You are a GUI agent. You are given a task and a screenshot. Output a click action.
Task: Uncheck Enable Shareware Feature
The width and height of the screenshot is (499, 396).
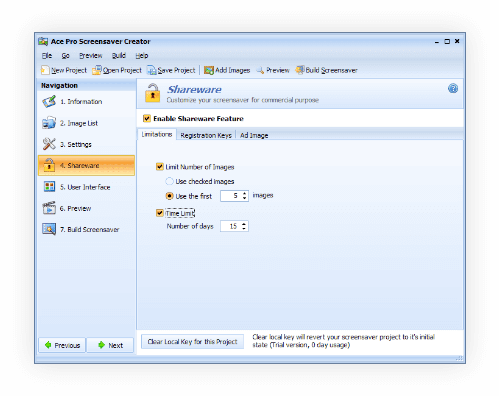147,118
